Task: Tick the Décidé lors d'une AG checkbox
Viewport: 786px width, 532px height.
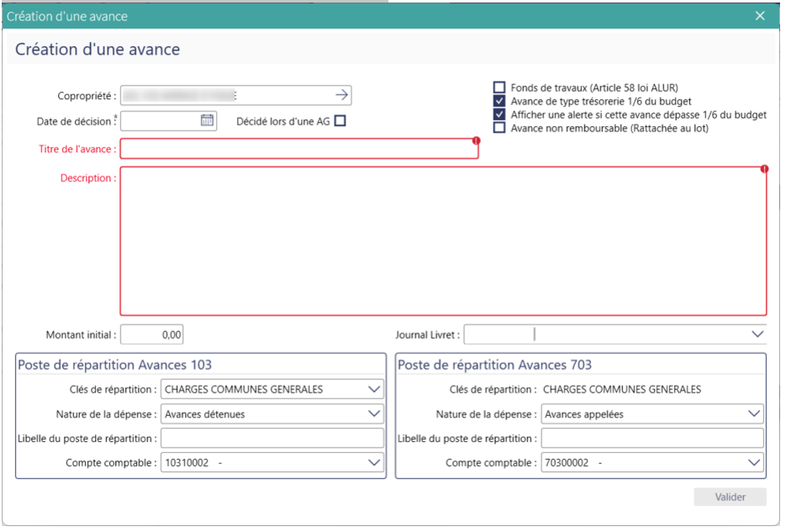Action: (340, 121)
